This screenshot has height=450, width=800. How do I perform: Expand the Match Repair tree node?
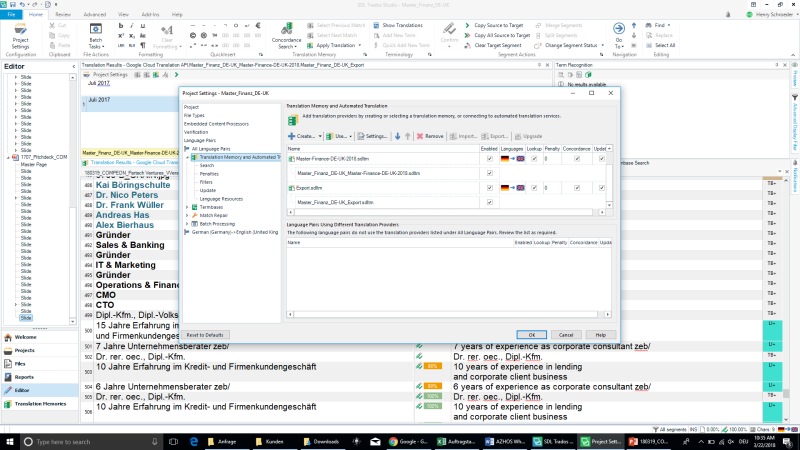pos(187,215)
